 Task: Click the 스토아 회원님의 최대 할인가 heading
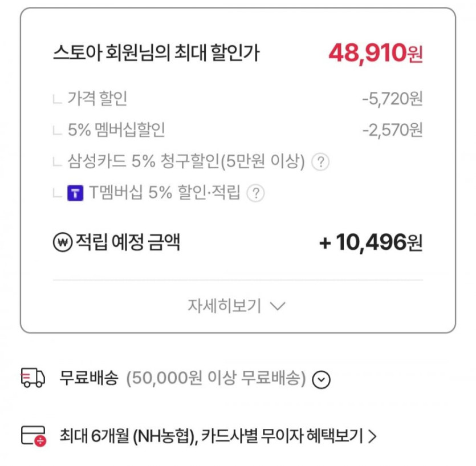point(156,53)
